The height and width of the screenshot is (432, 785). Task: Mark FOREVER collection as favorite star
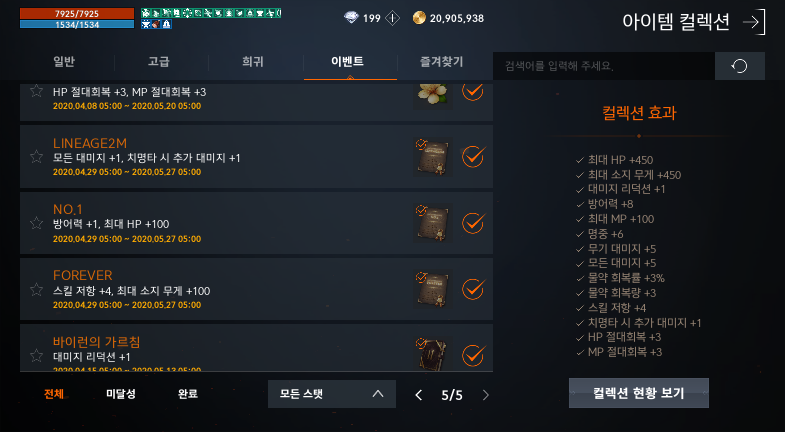[x=36, y=289]
